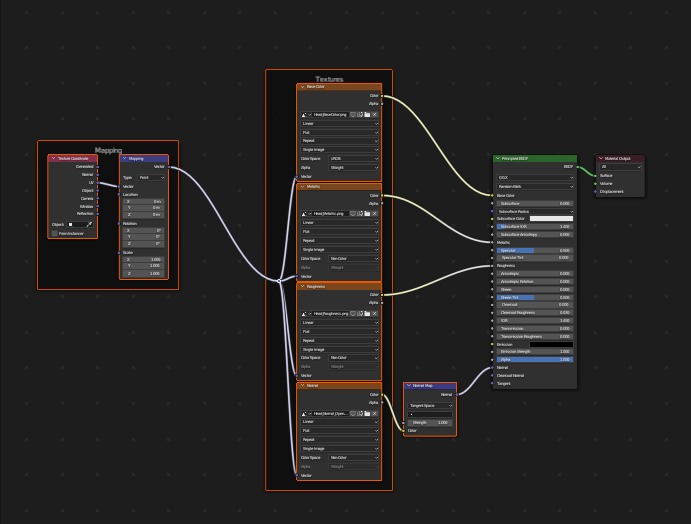
Task: Open image folder icon in Normal texture node
Action: (x=367, y=413)
